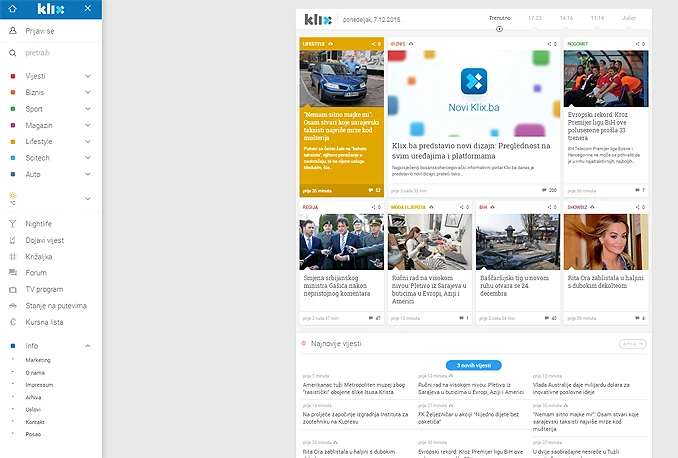Image resolution: width=678 pixels, height=458 pixels.
Task: Open the O nama info link
Action: [35, 373]
